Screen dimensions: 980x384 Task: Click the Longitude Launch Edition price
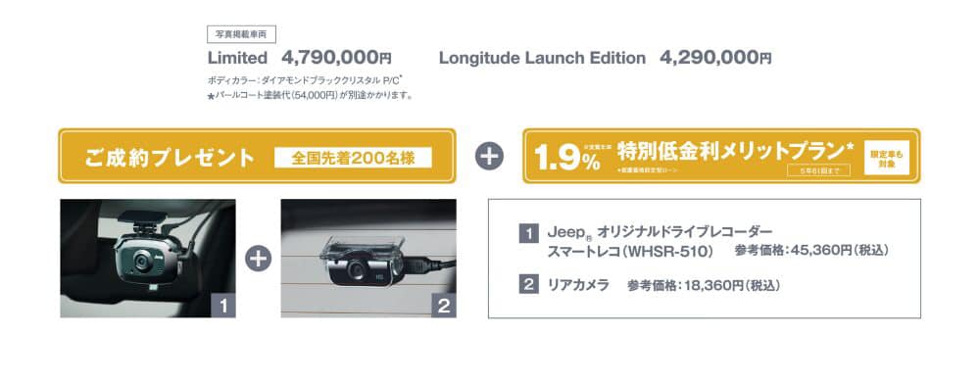pyautogui.click(x=605, y=58)
